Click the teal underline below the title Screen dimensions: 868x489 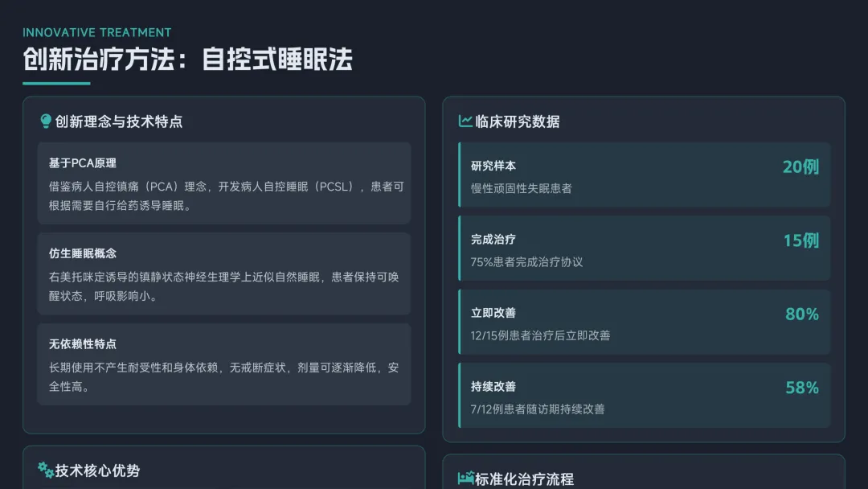pos(56,84)
